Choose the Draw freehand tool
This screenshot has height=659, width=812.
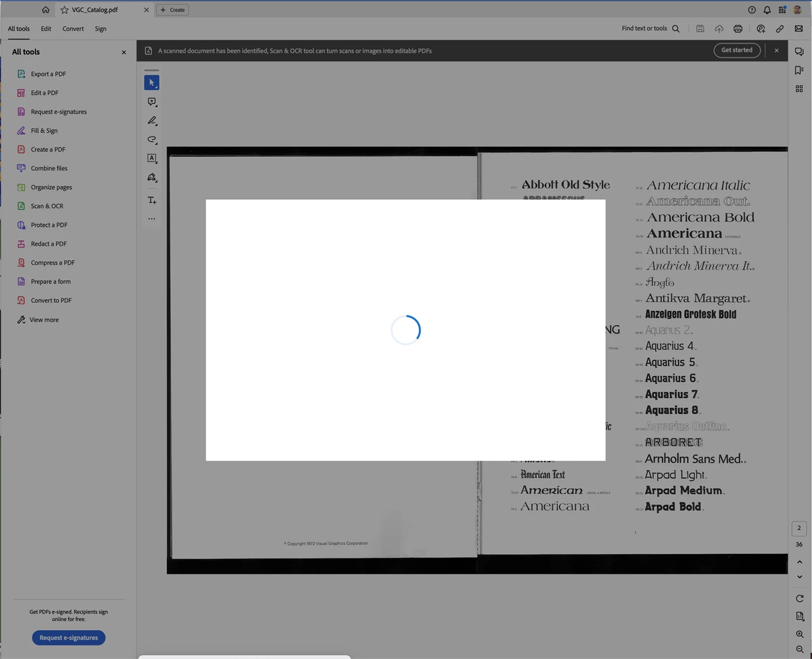click(x=152, y=139)
